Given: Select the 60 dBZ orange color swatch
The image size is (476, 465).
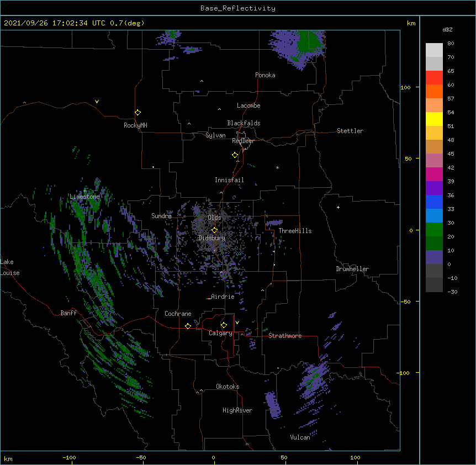Looking at the screenshot, I should coord(434,91).
